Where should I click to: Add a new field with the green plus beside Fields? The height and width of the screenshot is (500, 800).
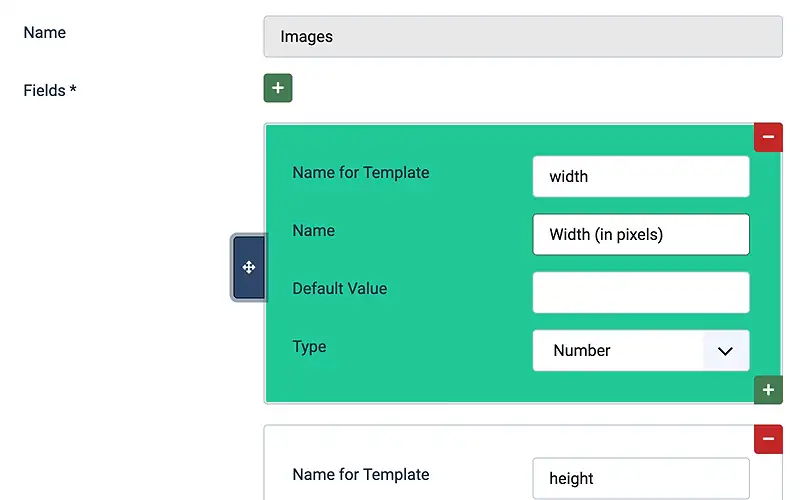pos(278,88)
